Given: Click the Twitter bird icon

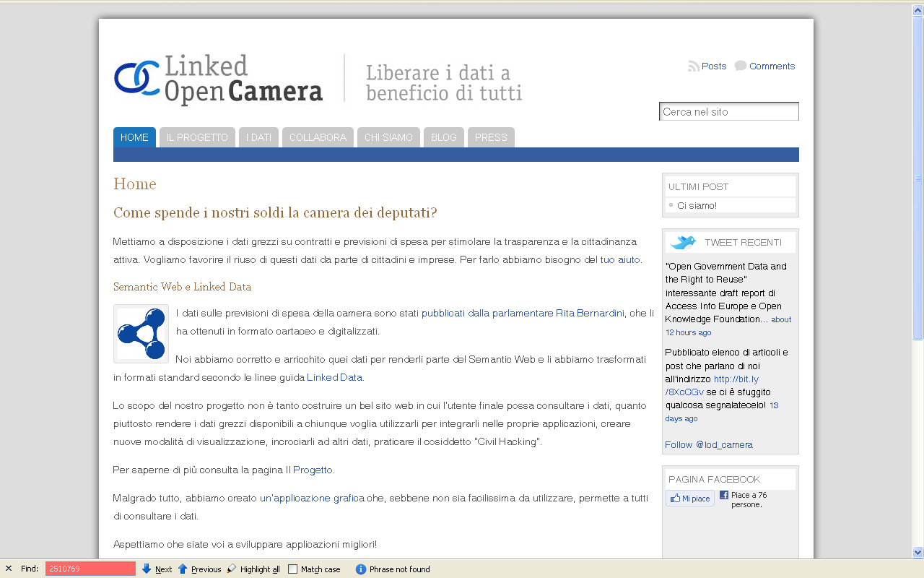Looking at the screenshot, I should (683, 243).
